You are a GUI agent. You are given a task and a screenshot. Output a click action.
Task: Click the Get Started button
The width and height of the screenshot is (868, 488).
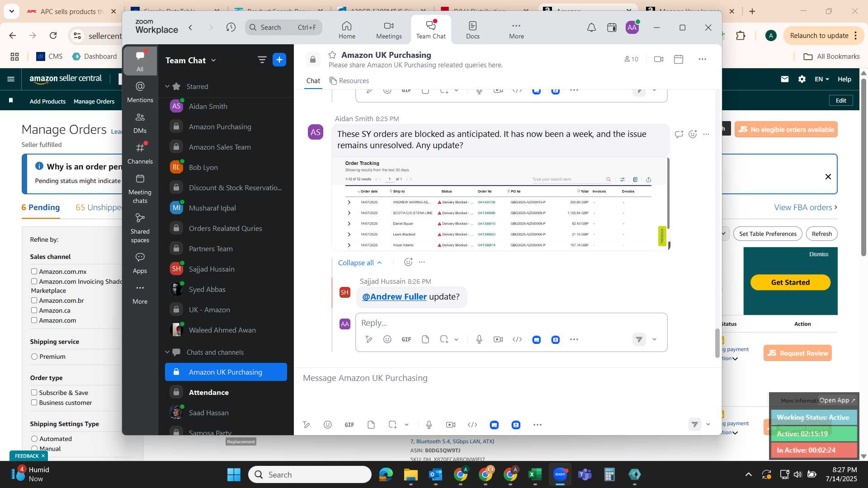pos(790,282)
